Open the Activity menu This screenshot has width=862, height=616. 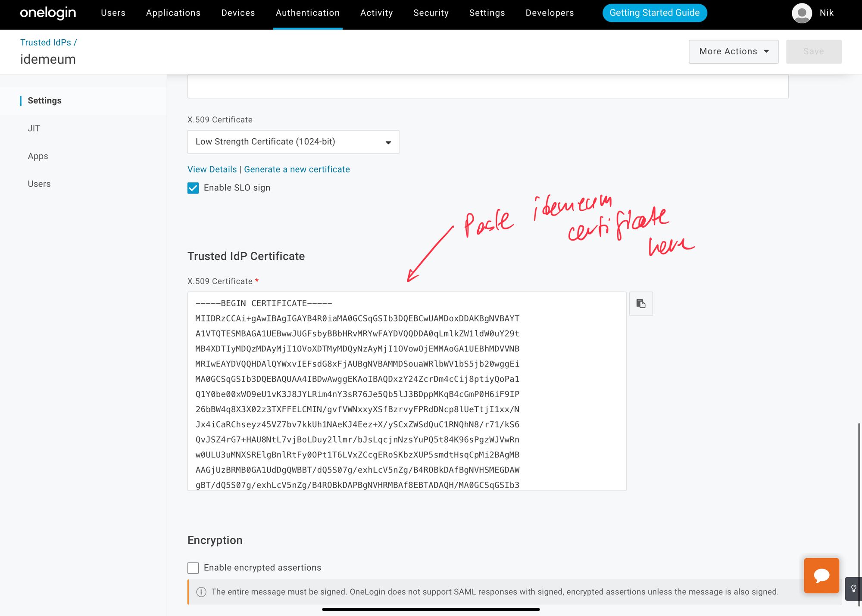[377, 13]
